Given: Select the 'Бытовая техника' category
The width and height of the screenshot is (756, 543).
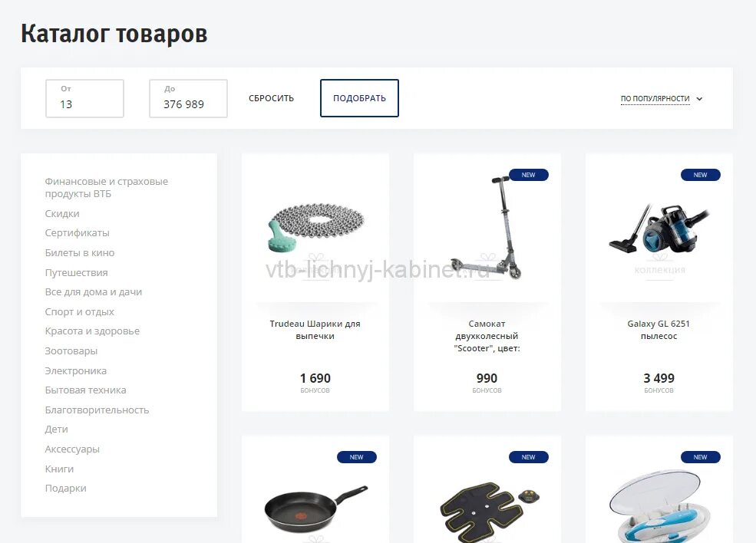Looking at the screenshot, I should coord(85,390).
